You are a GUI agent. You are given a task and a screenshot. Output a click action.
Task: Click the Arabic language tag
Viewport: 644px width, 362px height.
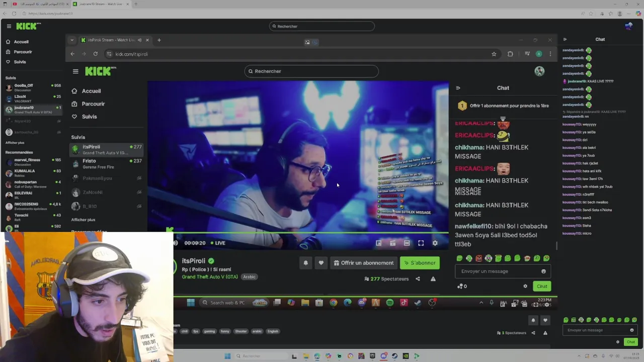pos(250,277)
